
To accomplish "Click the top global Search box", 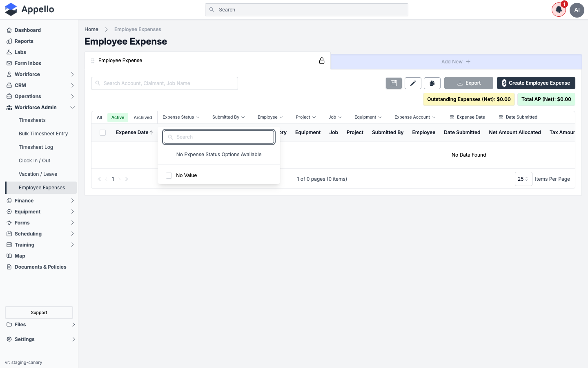I will pos(307,10).
